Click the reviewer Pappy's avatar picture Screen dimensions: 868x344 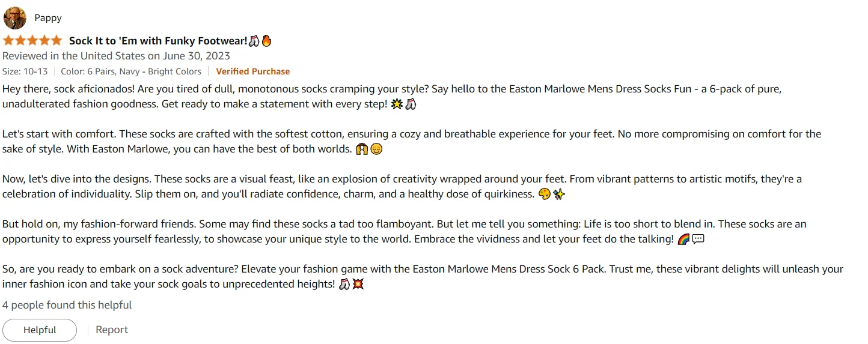coord(15,18)
